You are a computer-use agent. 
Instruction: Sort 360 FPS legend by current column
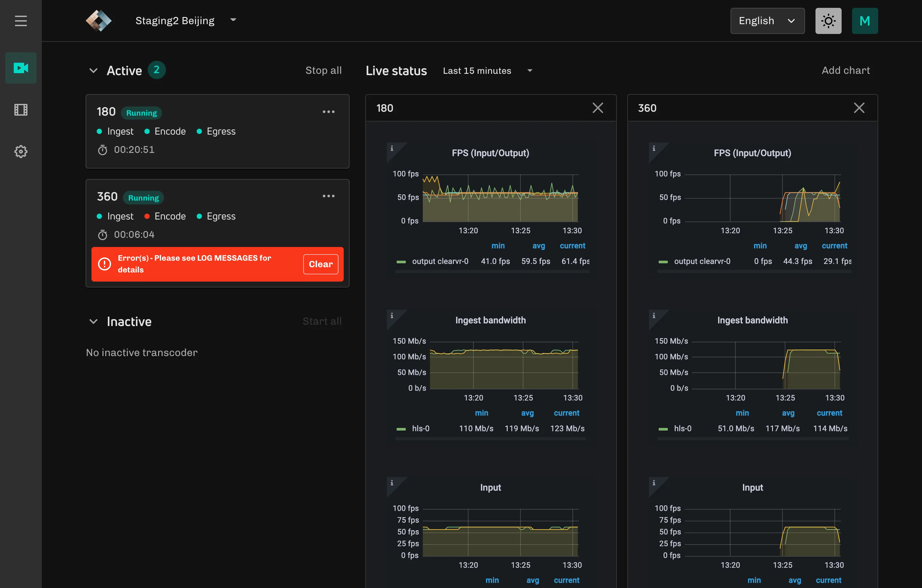coord(834,246)
